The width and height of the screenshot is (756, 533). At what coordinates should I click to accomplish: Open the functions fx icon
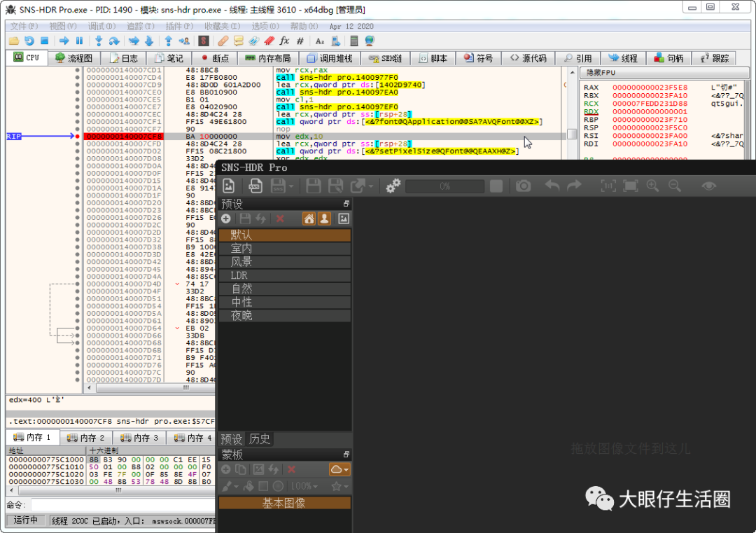click(284, 41)
